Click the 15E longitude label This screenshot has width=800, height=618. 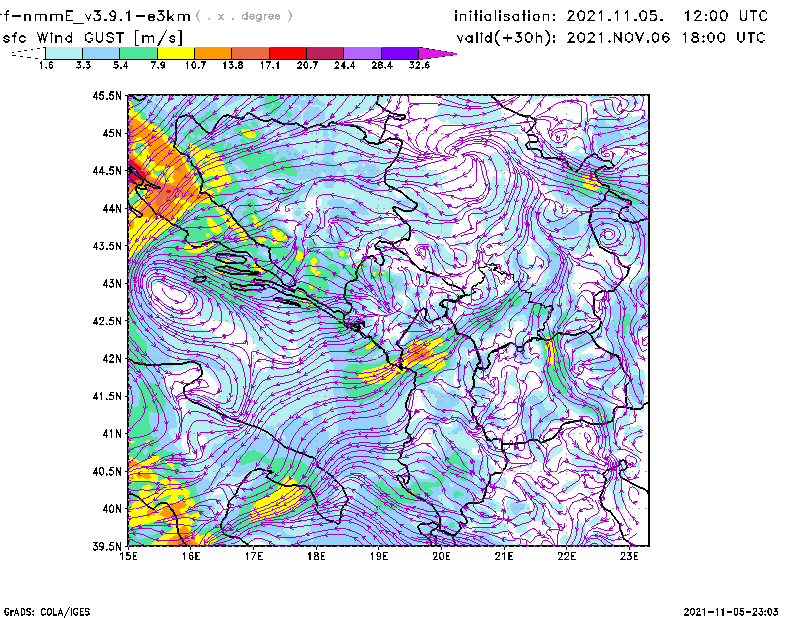[x=128, y=556]
